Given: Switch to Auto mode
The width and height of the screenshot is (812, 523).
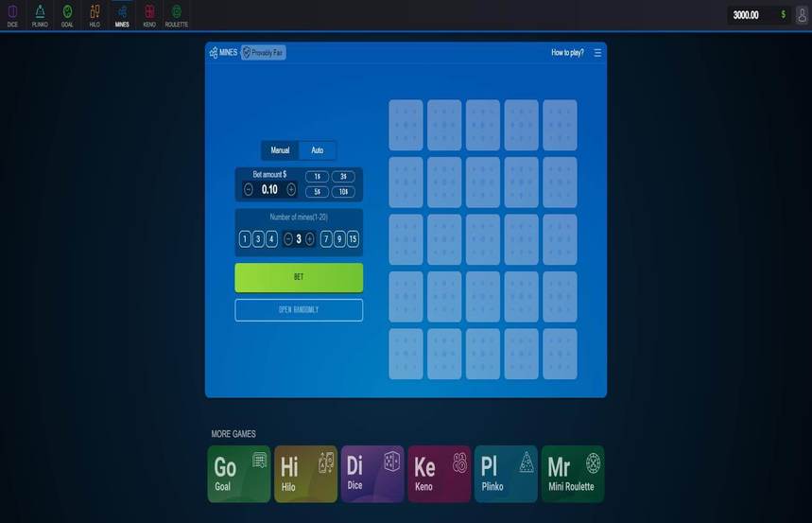Looking at the screenshot, I should (317, 150).
